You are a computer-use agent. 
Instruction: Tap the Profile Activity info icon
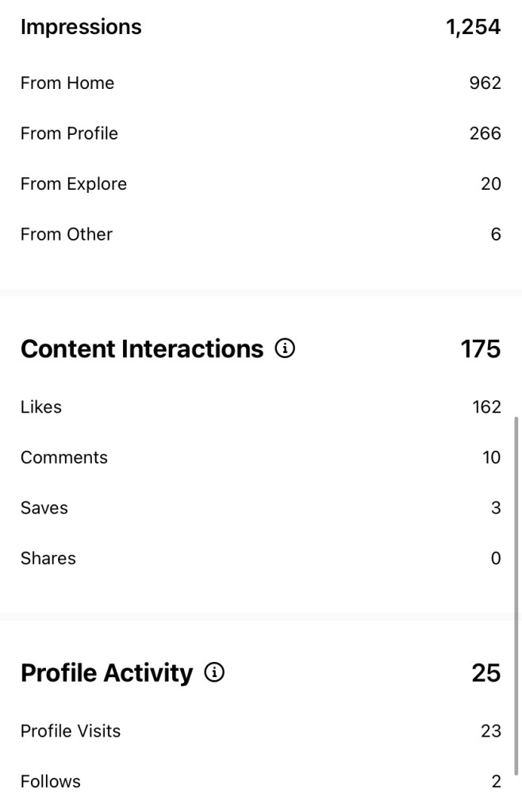click(x=214, y=672)
